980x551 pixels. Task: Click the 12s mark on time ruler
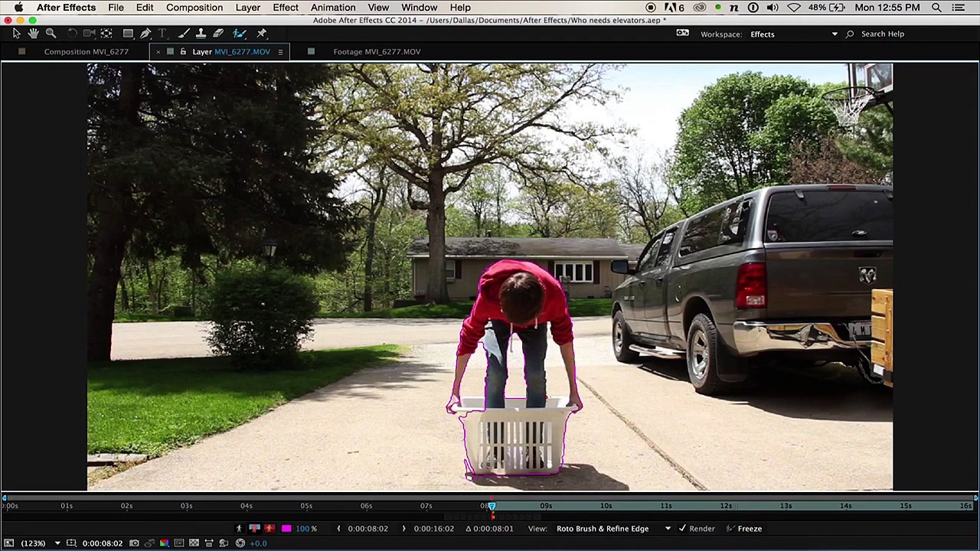coord(725,506)
